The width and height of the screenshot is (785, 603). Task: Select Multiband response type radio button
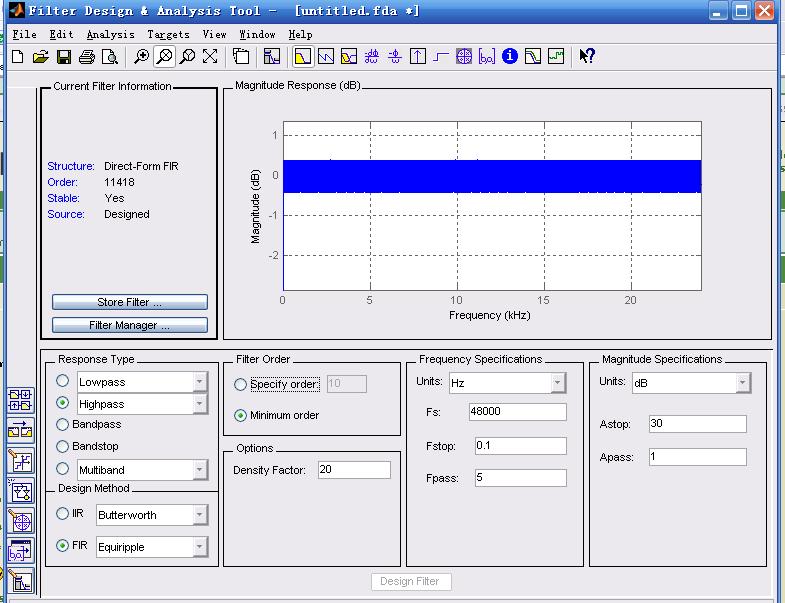coord(63,469)
